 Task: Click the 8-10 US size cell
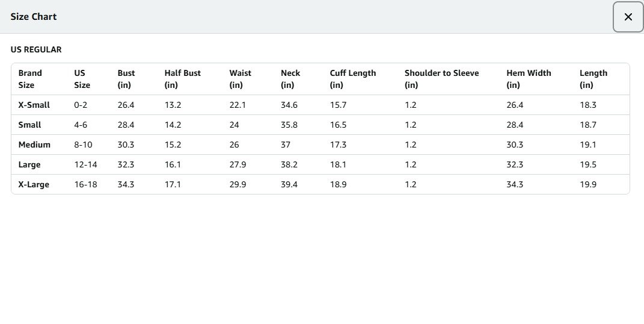pyautogui.click(x=83, y=145)
